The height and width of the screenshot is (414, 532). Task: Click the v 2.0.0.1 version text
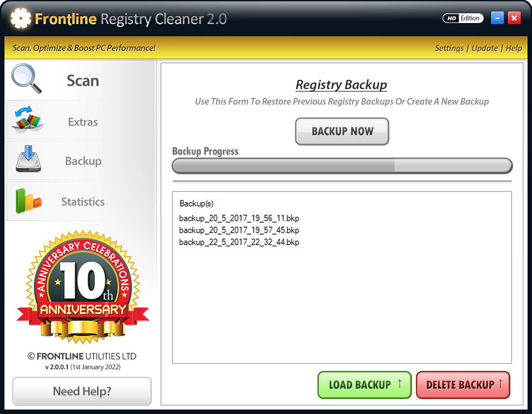coord(83,367)
